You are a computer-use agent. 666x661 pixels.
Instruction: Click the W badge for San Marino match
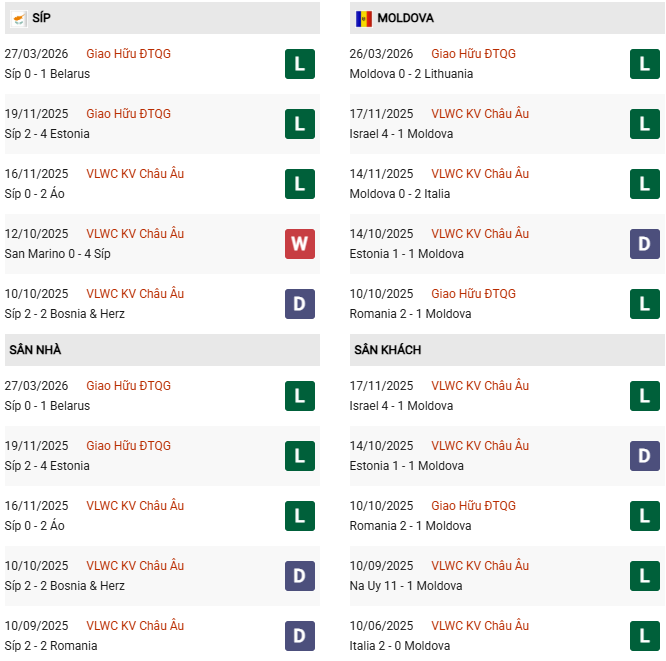[x=299, y=243]
